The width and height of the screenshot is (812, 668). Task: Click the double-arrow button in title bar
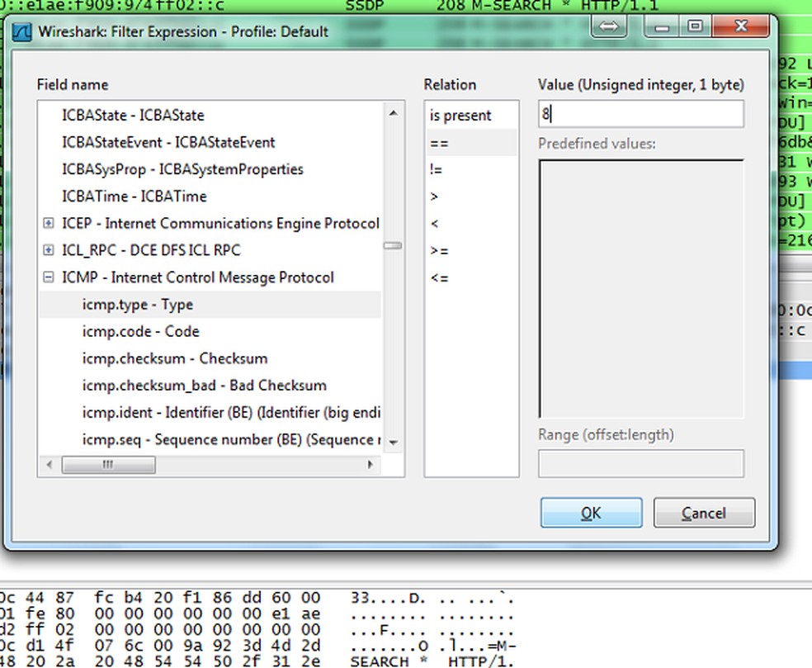coord(608,26)
